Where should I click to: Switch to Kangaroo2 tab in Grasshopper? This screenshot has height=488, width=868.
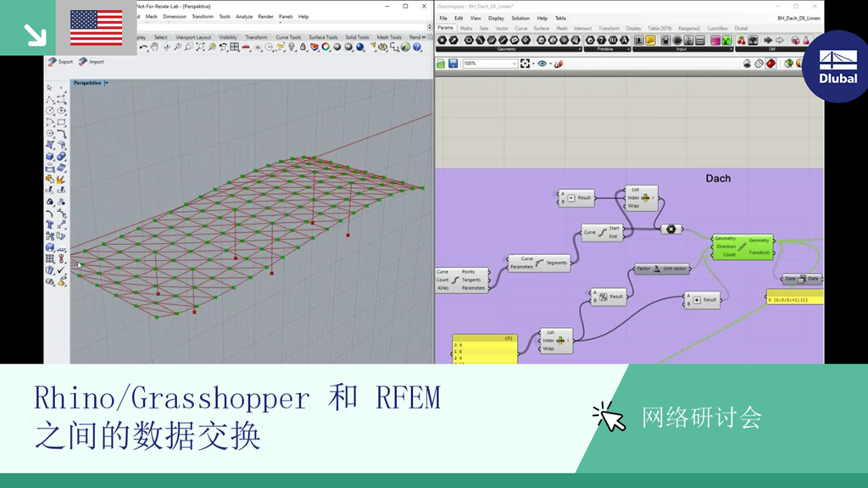click(688, 28)
